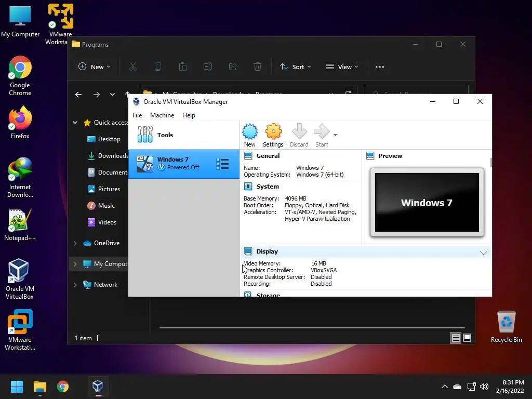Open the Start button dropdown arrow
The image size is (532, 399).
click(335, 135)
